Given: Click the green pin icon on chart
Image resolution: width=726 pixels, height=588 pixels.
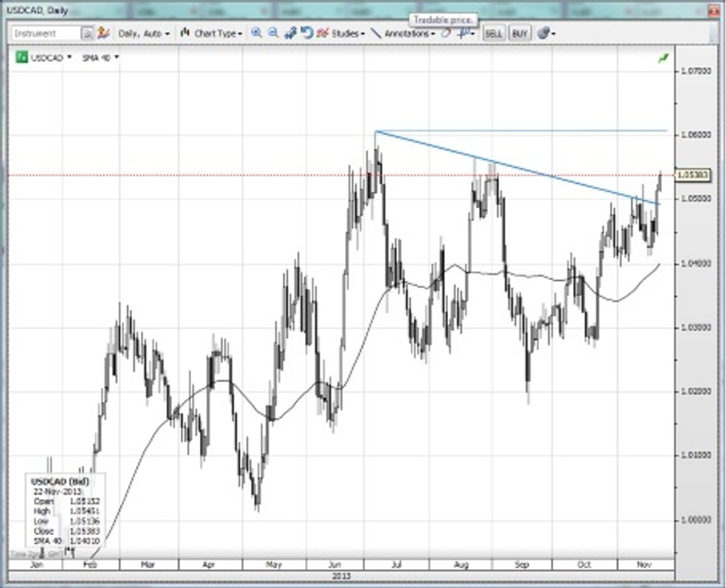Looking at the screenshot, I should (x=665, y=57).
